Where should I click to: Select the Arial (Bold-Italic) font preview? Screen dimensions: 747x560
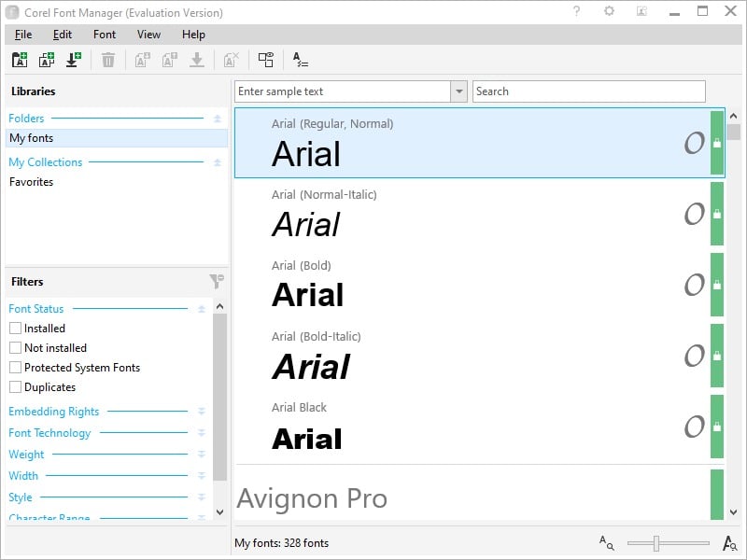point(479,356)
